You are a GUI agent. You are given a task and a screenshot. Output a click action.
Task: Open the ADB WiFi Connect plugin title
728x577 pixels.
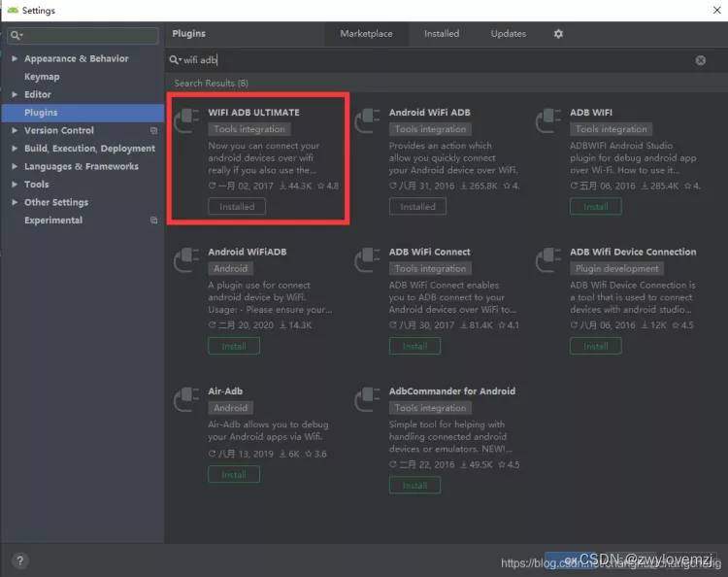(x=429, y=252)
